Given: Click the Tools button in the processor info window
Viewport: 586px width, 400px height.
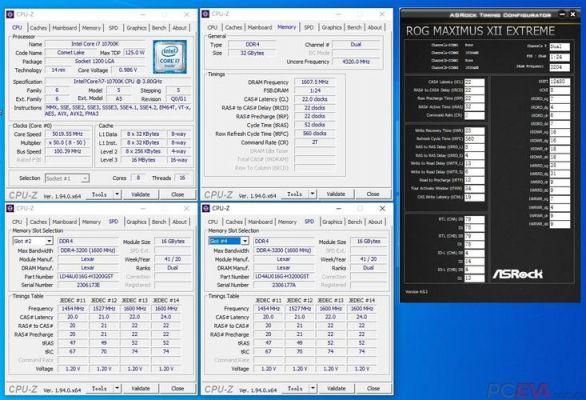Looking at the screenshot, I should [x=99, y=194].
